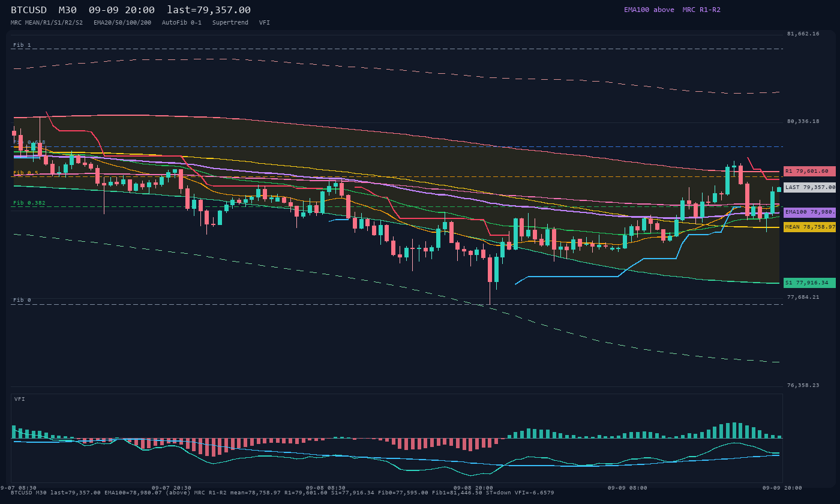Click the 09-09 20:00 date in header
Viewport: 840px width, 504px height.
click(122, 10)
